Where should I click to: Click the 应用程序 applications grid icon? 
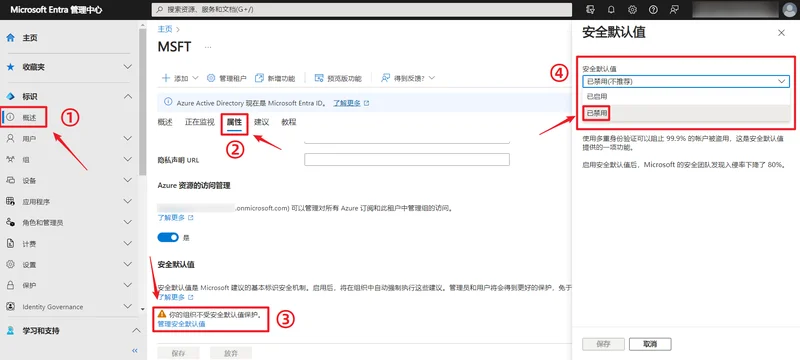tap(10, 201)
